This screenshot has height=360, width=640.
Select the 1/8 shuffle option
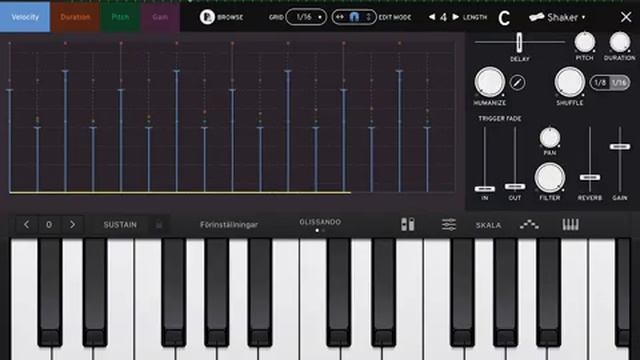(x=600, y=83)
